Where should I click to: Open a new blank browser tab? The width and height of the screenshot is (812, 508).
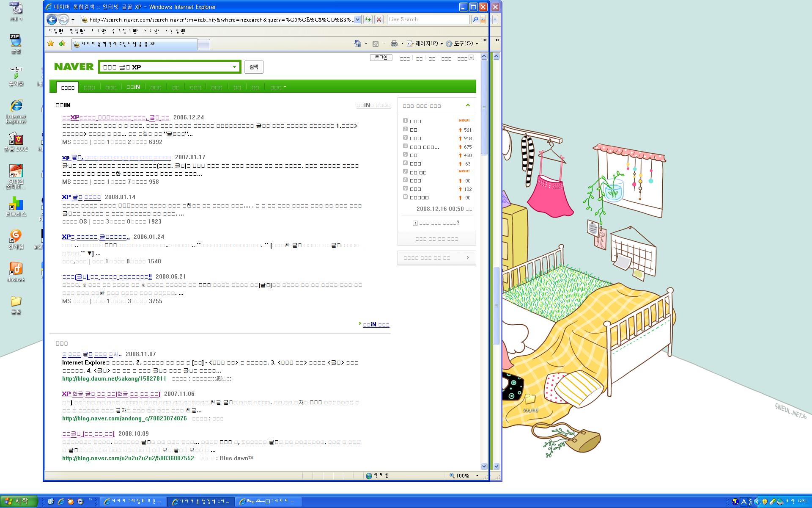[x=204, y=44]
